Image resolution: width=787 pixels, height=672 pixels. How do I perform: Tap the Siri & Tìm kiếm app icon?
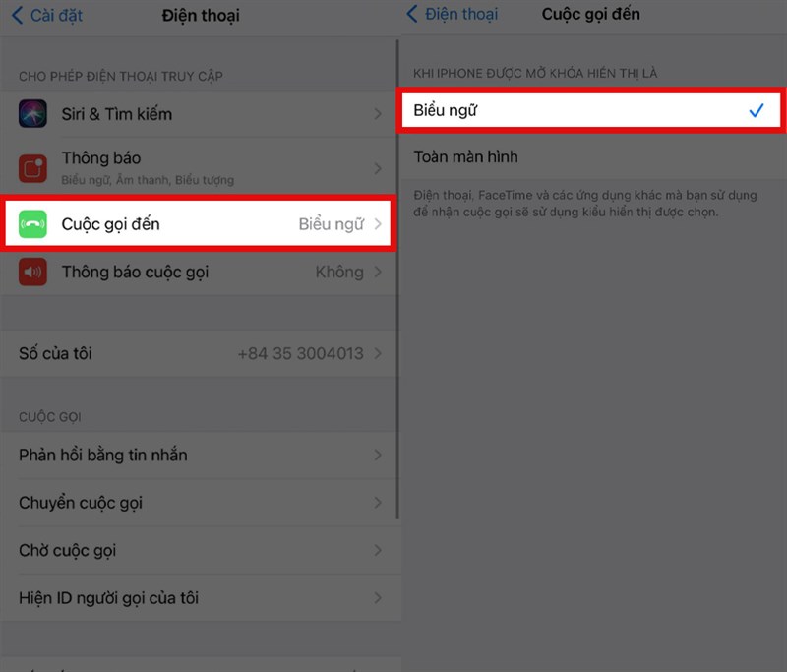coord(32,114)
